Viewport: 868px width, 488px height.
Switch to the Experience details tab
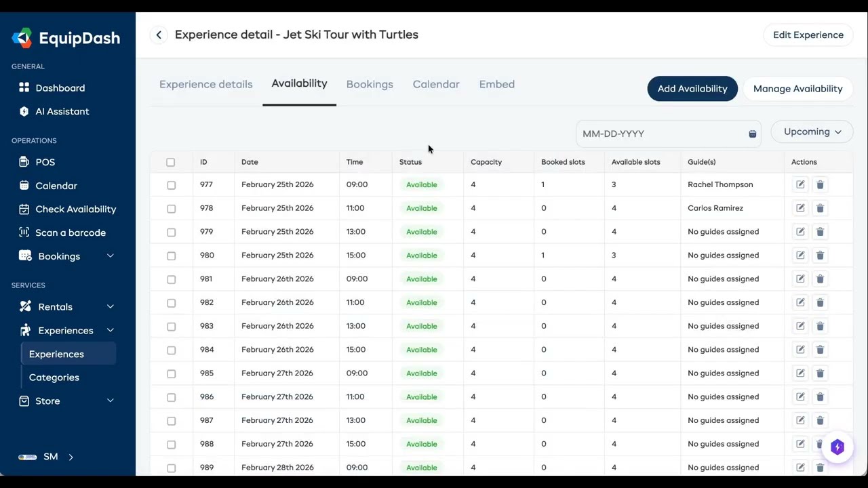[205, 85]
